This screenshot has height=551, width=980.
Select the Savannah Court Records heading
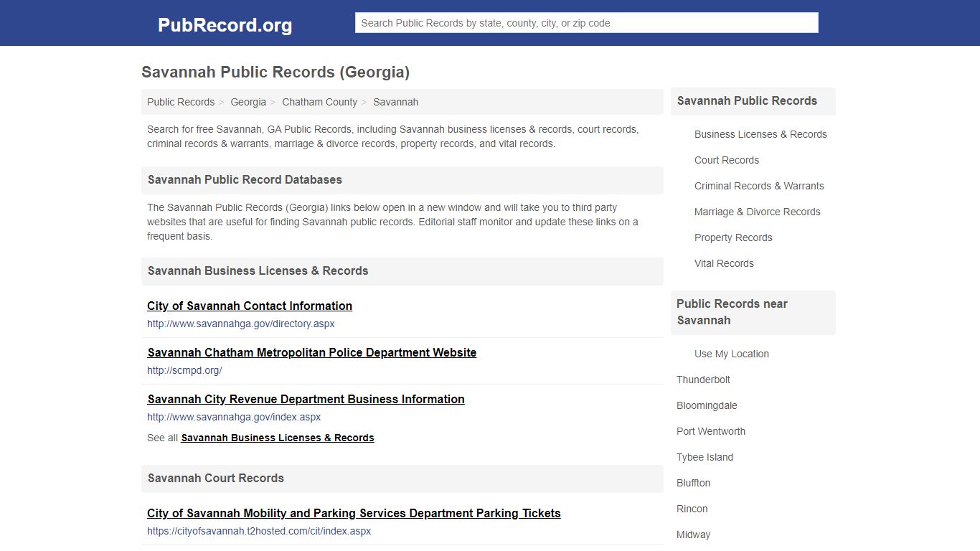point(215,478)
